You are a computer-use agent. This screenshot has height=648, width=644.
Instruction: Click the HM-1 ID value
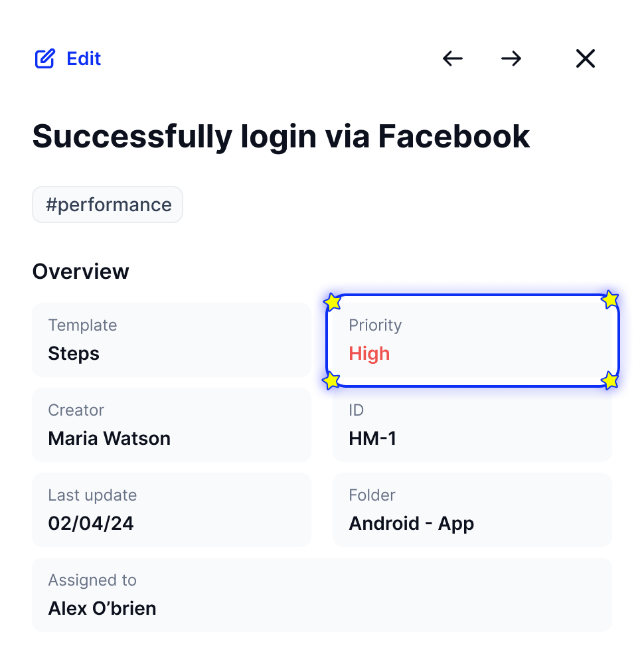(372, 438)
